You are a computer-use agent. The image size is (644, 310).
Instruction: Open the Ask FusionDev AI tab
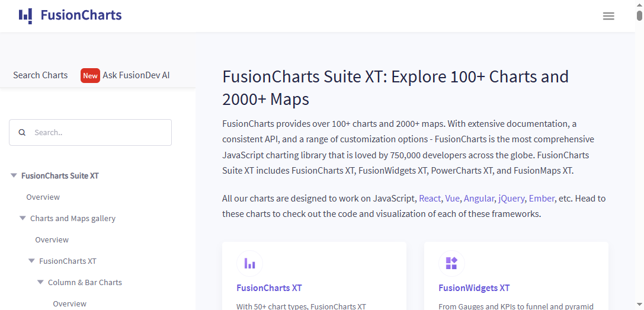pyautogui.click(x=136, y=75)
